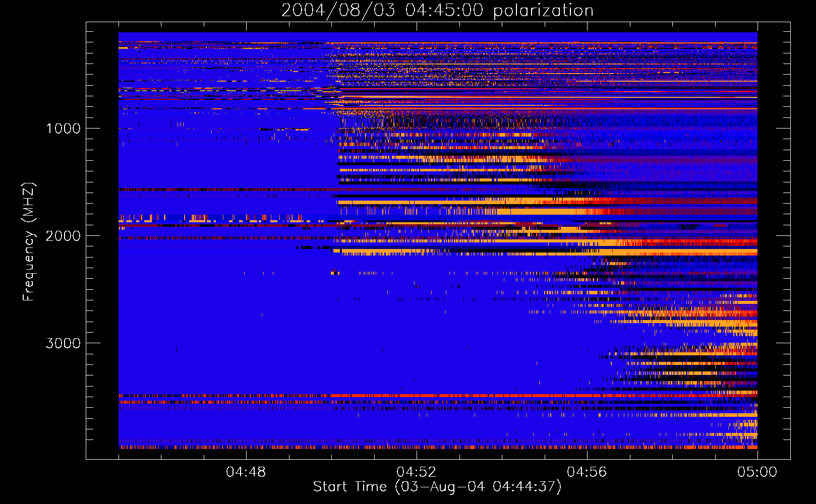The image size is (816, 504).
Task: Click the 04:48 time tick label
Action: tap(246, 472)
